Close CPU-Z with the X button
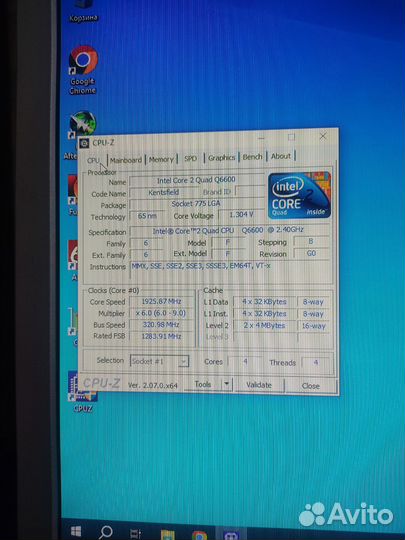 click(323, 136)
